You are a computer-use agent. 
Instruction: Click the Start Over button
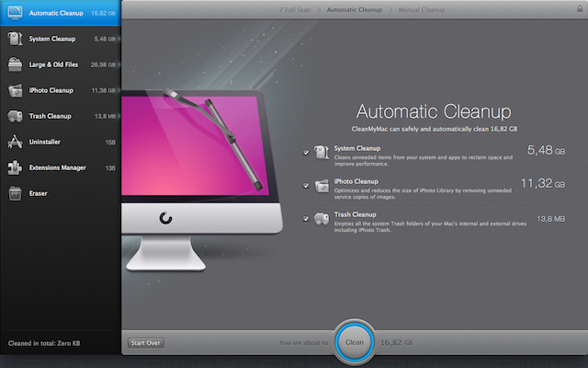pos(145,342)
